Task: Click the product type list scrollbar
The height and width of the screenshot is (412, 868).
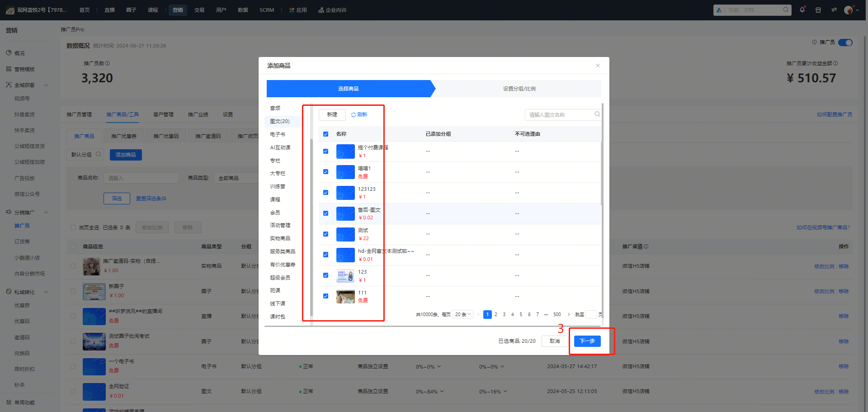Action: coord(311,227)
